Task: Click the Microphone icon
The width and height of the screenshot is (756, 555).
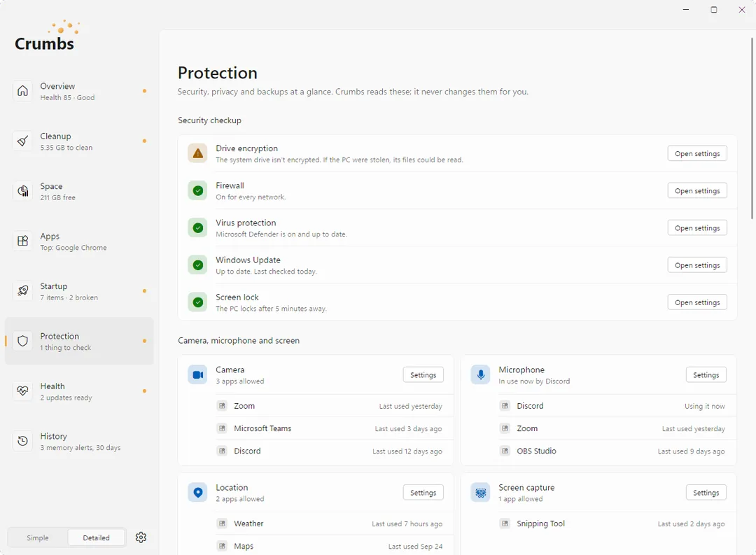Action: 480,374
